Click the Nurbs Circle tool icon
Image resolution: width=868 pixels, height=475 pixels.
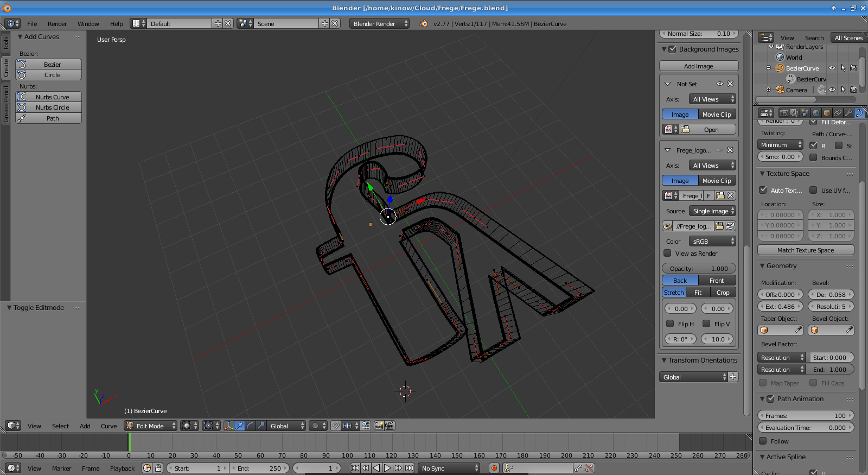point(22,107)
